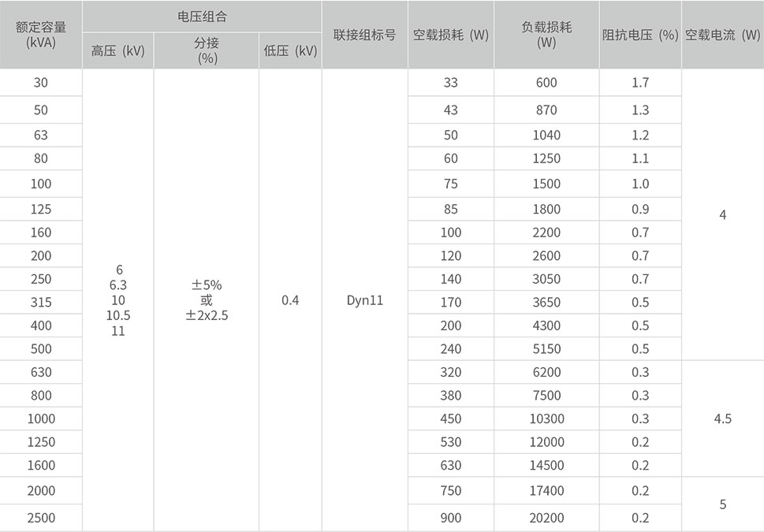Select the 空载损耗 (W) column header
Screen dimensions: 764x532
coord(449,35)
